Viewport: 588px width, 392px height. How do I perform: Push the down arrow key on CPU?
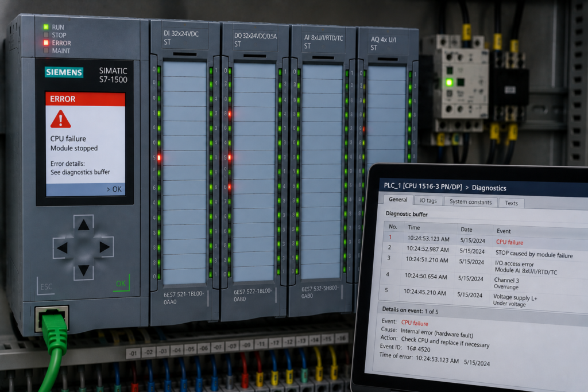[x=83, y=270]
